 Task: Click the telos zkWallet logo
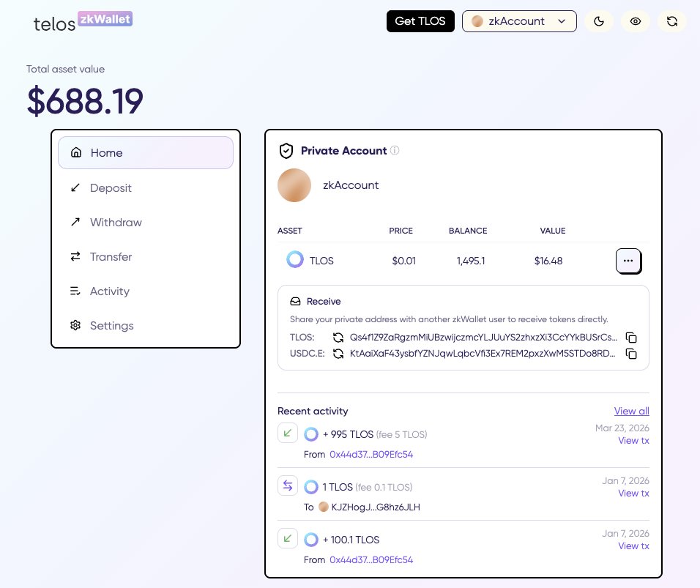click(x=83, y=22)
